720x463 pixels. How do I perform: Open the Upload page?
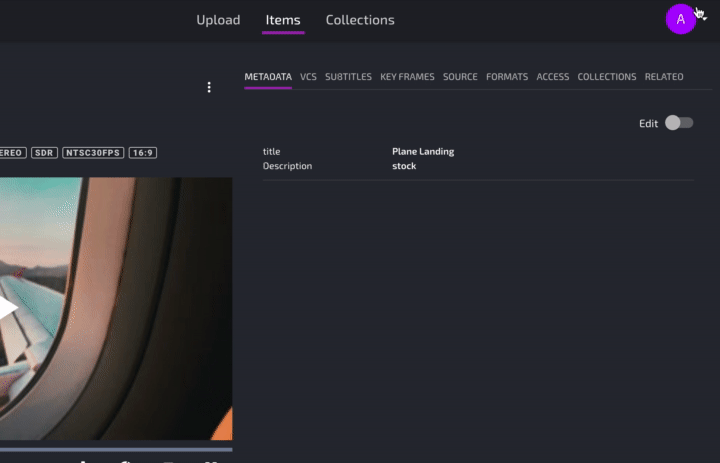[x=218, y=20]
